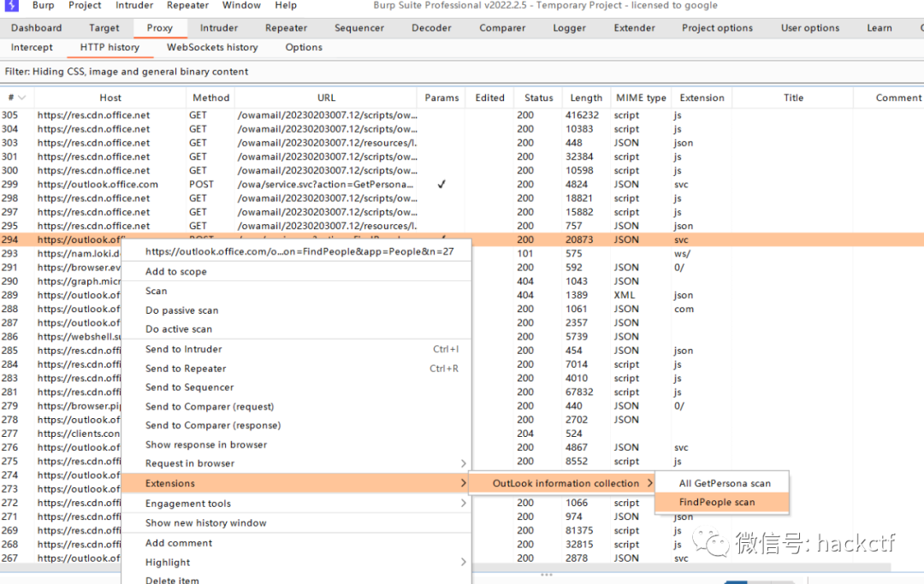The image size is (924, 584).
Task: Open the Extender tab
Action: [x=634, y=27]
